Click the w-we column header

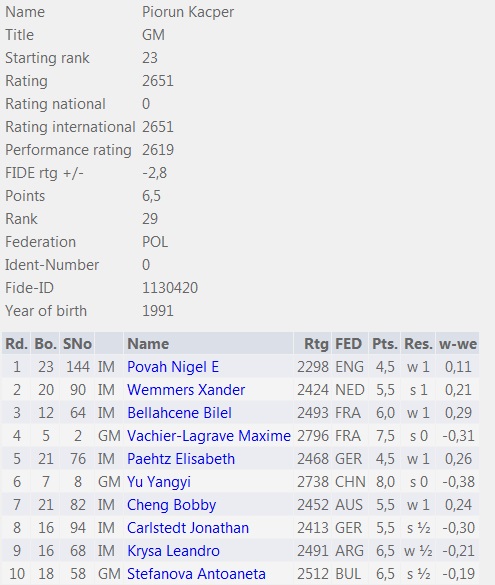pos(458,344)
